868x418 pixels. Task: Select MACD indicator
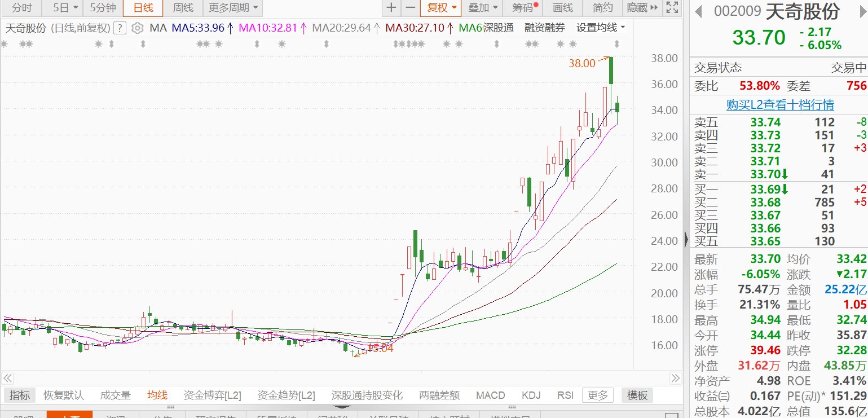point(491,395)
